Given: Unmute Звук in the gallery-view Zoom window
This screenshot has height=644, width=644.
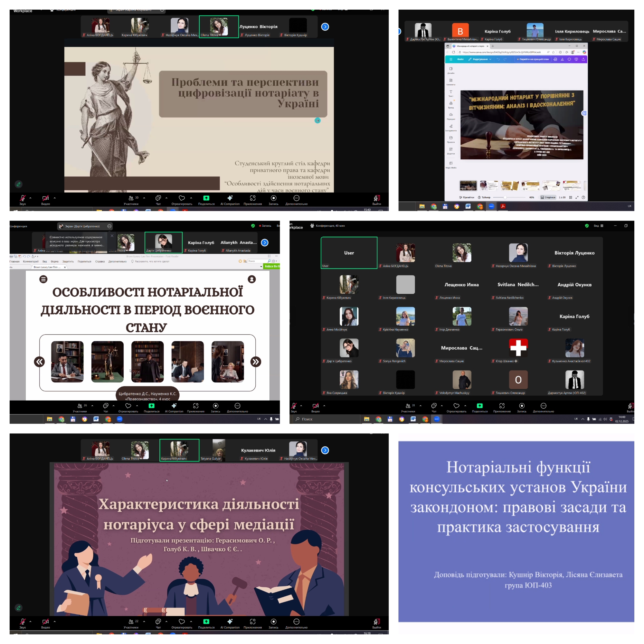Looking at the screenshot, I should pyautogui.click(x=294, y=406).
